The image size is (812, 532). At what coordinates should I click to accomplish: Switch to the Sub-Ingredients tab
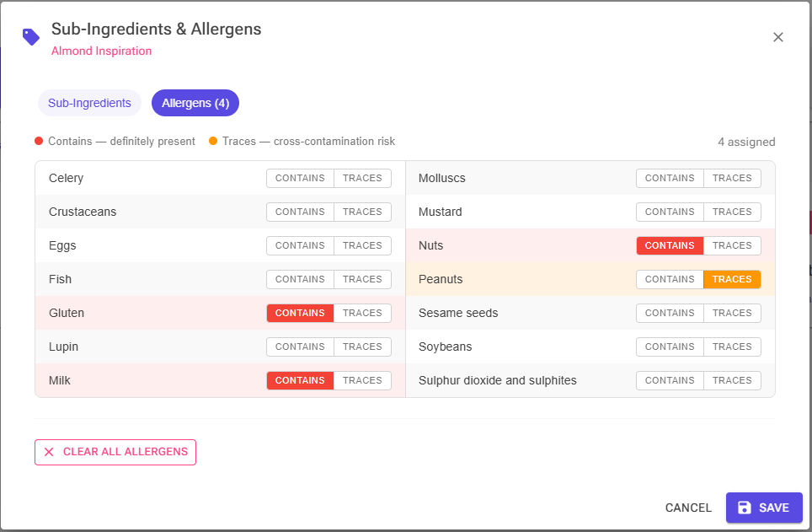click(x=89, y=103)
